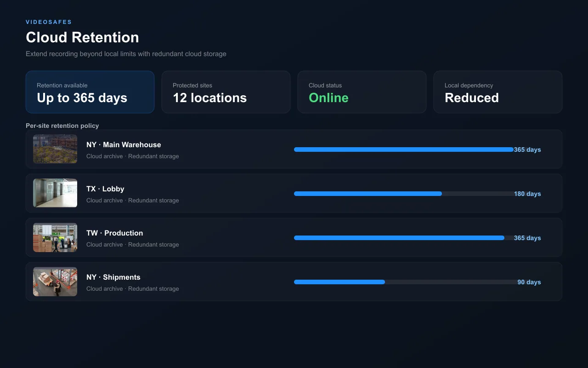This screenshot has width=588, height=368.
Task: Click the '90 days' value for NY Shipments
Action: click(x=529, y=282)
